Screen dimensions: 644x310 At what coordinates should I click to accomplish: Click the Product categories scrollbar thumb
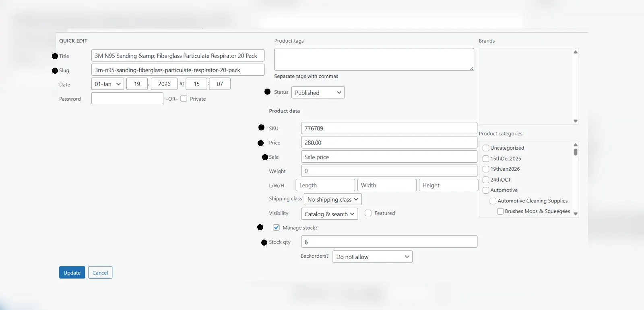point(576,152)
